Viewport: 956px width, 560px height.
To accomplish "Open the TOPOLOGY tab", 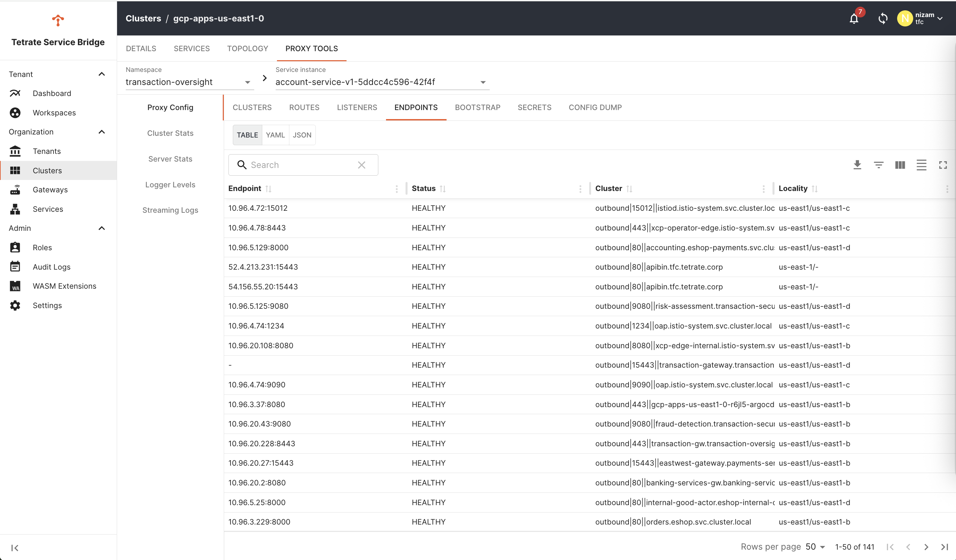I will click(247, 49).
